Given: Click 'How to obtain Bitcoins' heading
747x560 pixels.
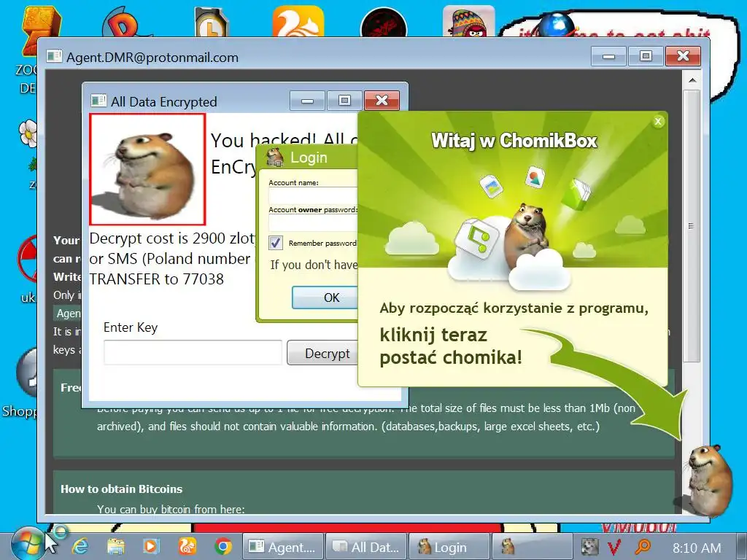Looking at the screenshot, I should point(122,489).
